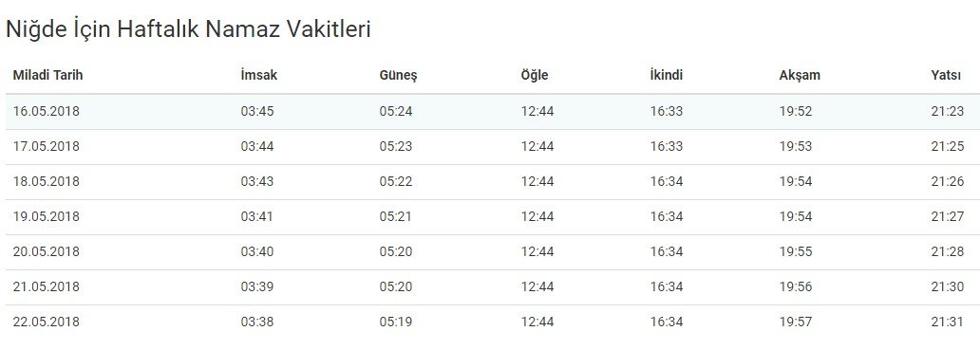Click the 19.05.2018 date cell
The width and height of the screenshot is (980, 350).
point(47,216)
